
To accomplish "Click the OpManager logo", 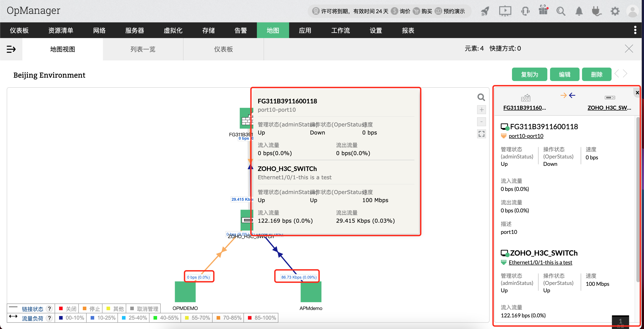I will point(33,11).
